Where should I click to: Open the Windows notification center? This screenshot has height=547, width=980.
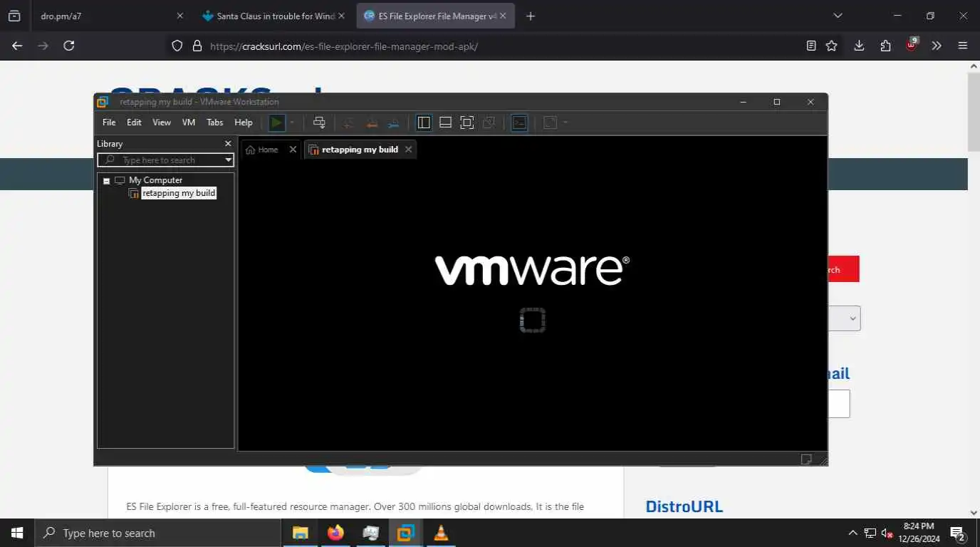(958, 533)
